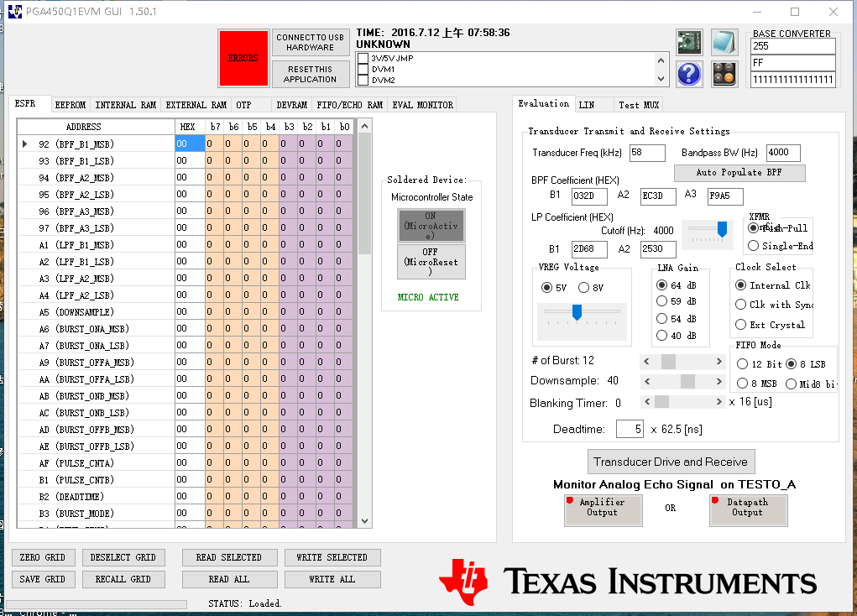Viewport: 857px width, 616px height.
Task: Select row pointer arrow for address 92
Action: click(x=24, y=144)
